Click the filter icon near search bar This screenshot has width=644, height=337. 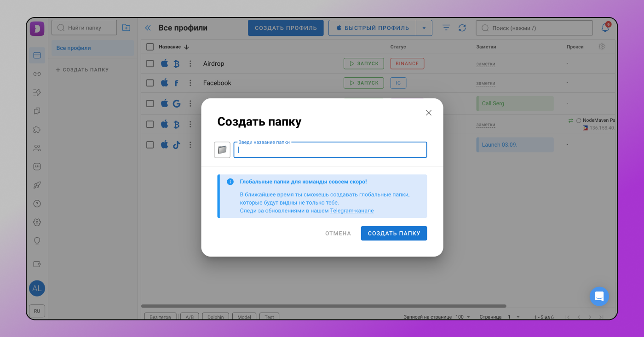coord(446,28)
